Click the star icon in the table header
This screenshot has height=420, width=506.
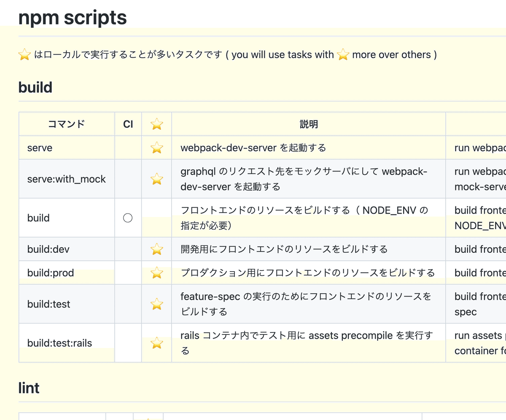(156, 124)
